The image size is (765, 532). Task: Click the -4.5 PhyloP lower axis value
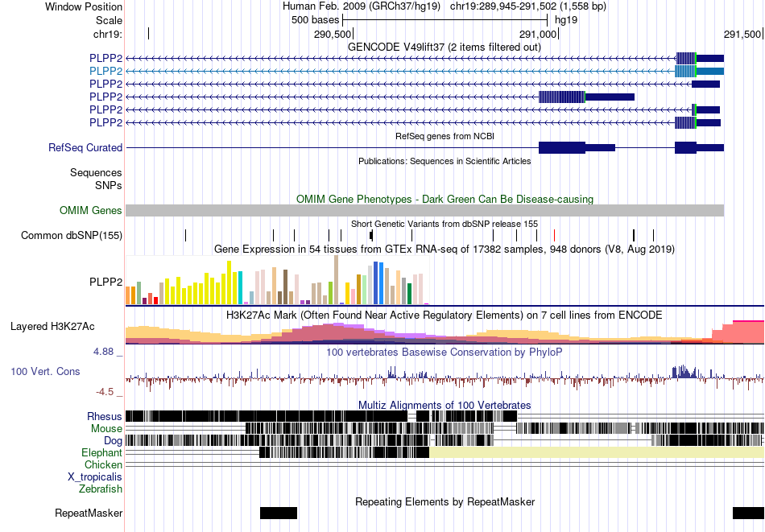[105, 392]
